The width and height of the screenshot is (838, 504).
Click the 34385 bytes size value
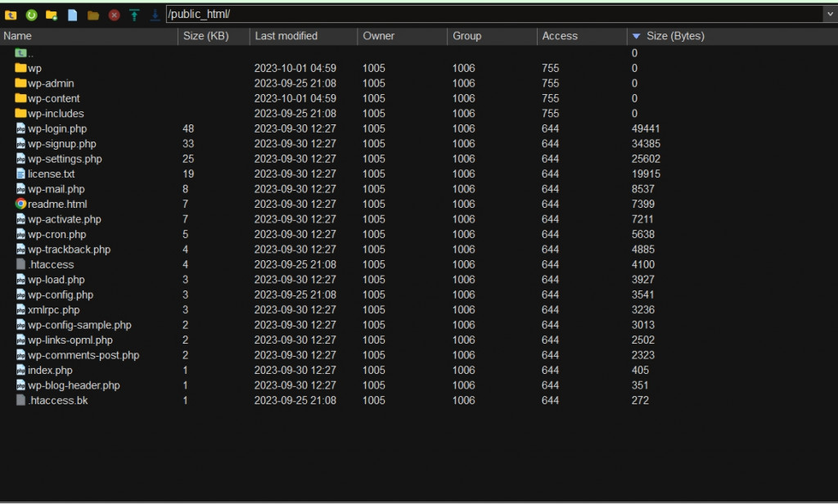(646, 143)
